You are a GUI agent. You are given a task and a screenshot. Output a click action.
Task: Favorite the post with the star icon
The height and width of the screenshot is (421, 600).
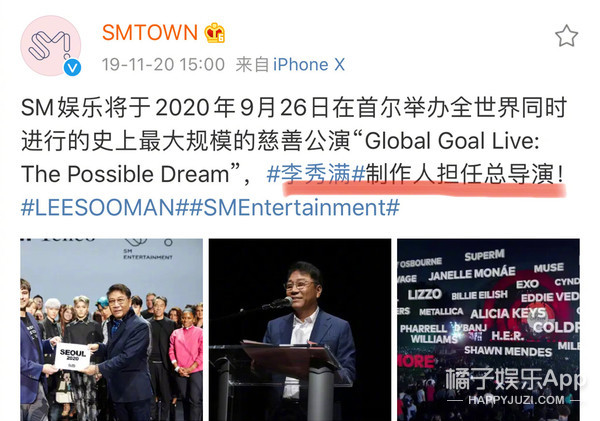coord(566,36)
